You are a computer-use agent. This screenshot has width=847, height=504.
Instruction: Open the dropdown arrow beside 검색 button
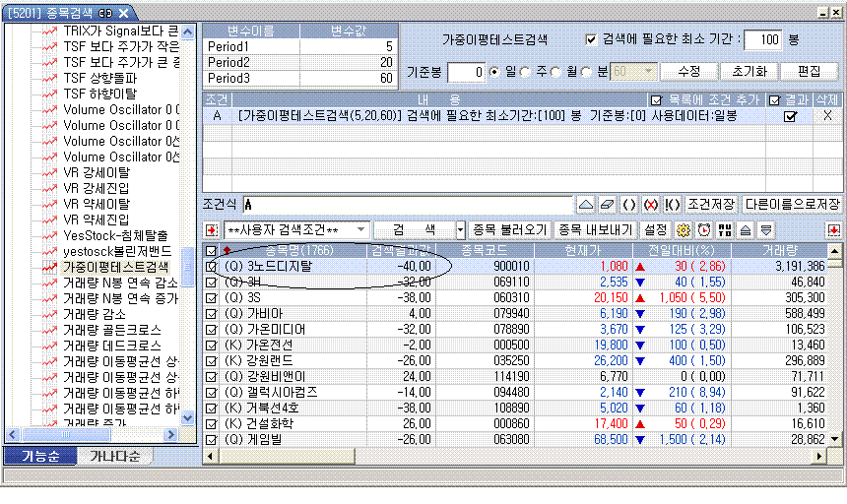coord(459,229)
